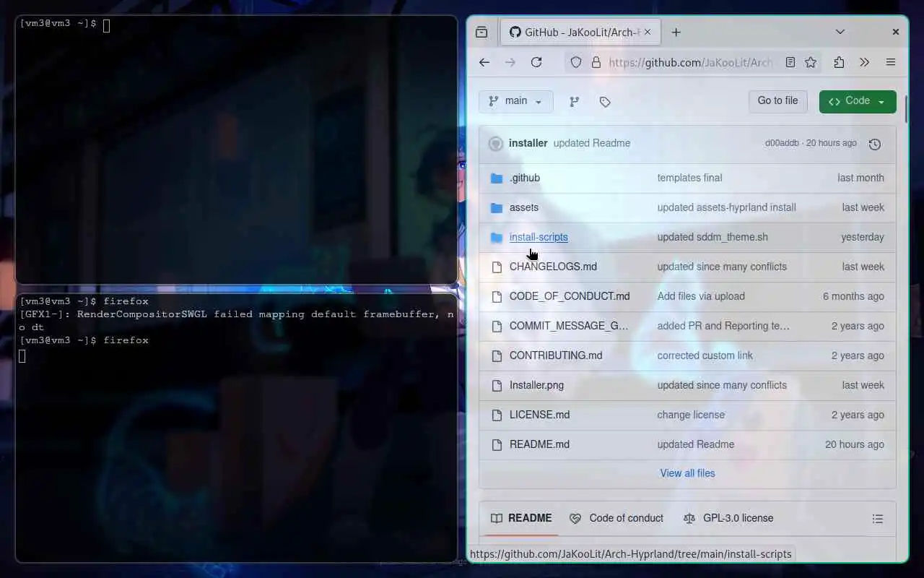Open latest commit 'updated Readme' message
This screenshot has width=924, height=578.
pos(592,143)
